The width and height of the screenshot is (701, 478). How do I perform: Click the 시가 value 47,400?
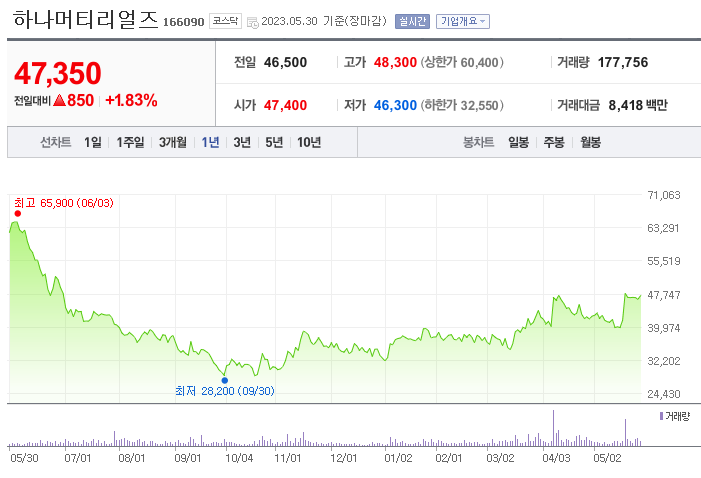[x=285, y=105]
